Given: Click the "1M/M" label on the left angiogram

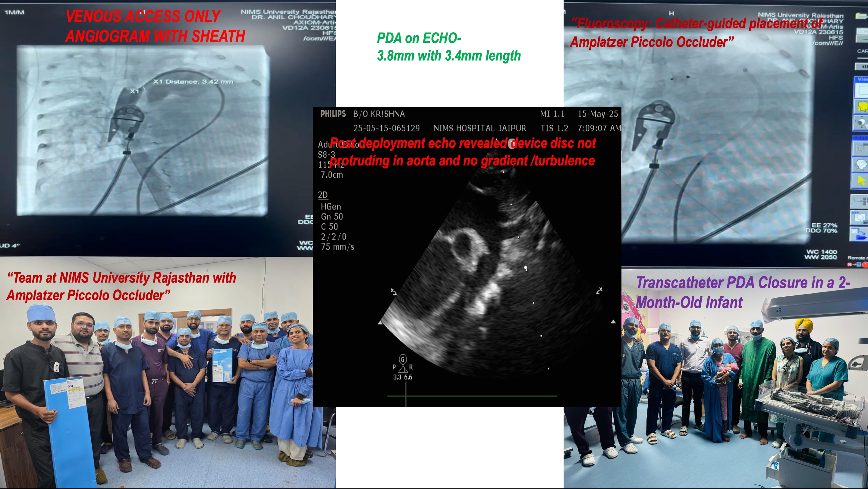Looking at the screenshot, I should coord(14,12).
